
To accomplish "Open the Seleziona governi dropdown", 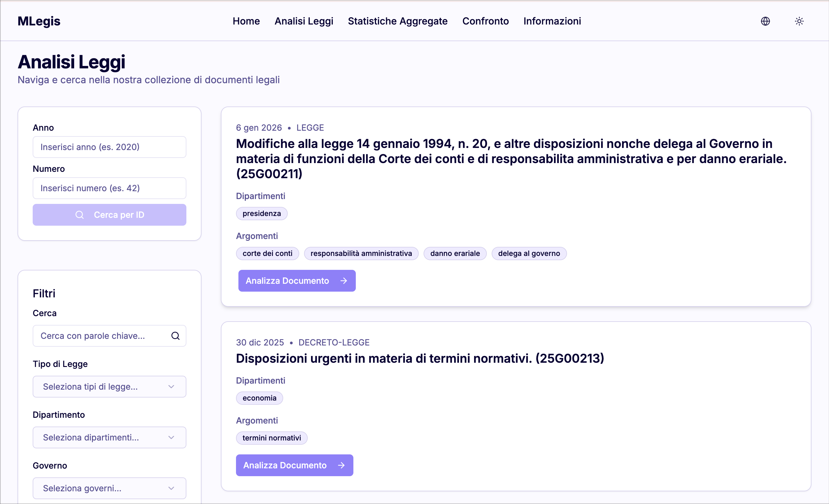I will [x=109, y=488].
